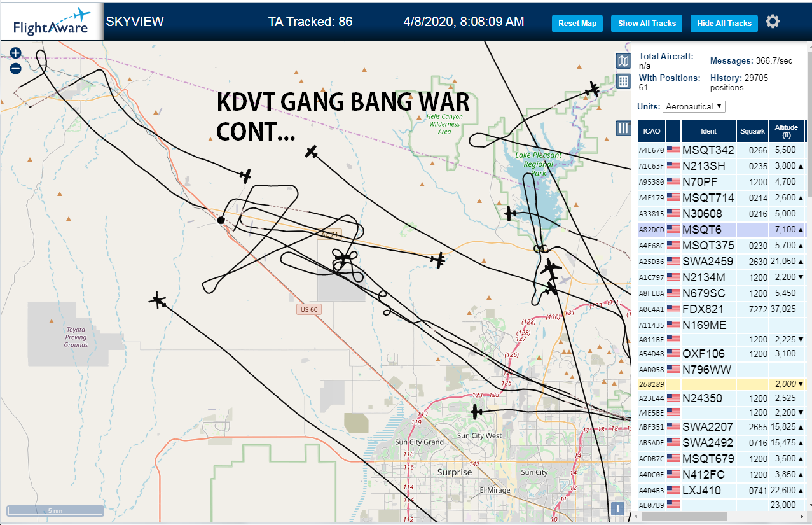Image resolution: width=812 pixels, height=525 pixels.
Task: Click the Hide All Tracks button
Action: [724, 24]
